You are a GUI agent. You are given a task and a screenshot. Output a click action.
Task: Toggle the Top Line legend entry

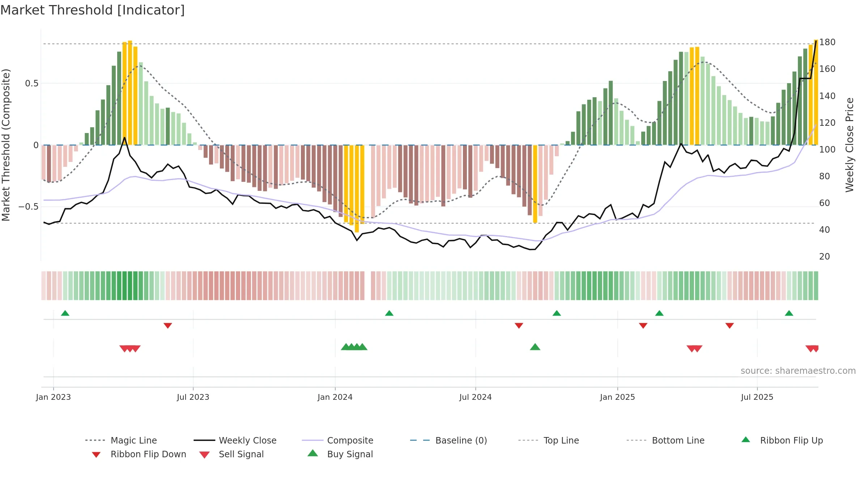tap(548, 440)
